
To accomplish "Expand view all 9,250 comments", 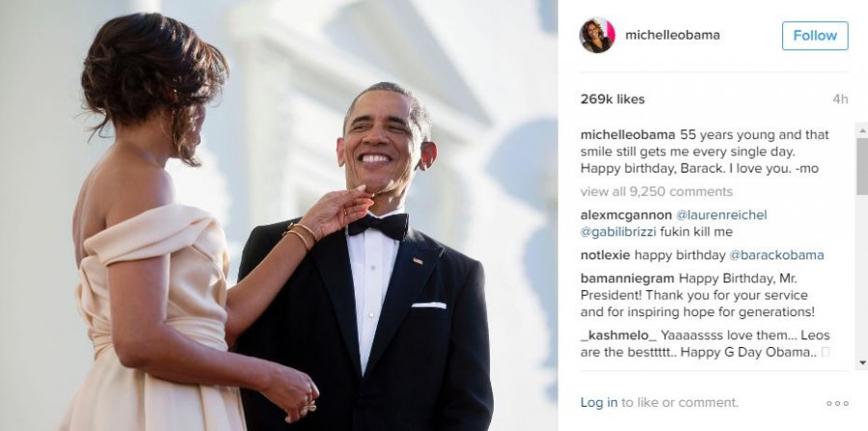I will coord(656,192).
